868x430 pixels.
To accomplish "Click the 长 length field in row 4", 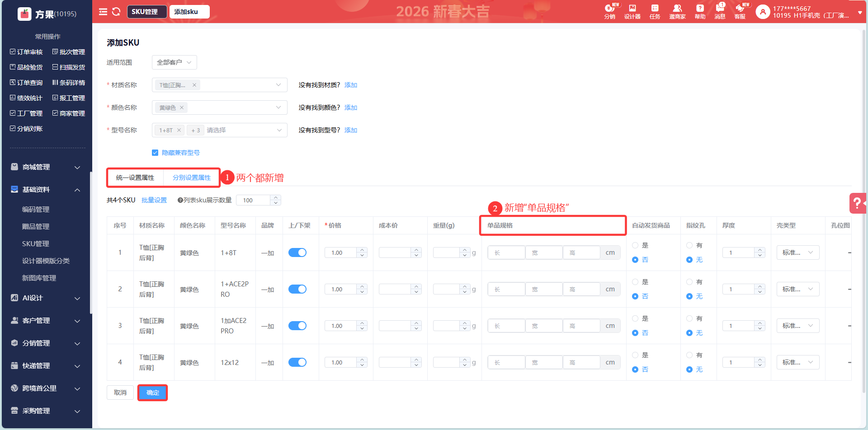I will click(506, 362).
